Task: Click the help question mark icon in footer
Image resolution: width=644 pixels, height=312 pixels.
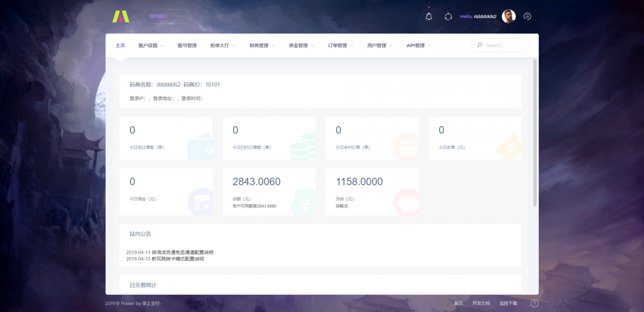Action: [x=534, y=303]
